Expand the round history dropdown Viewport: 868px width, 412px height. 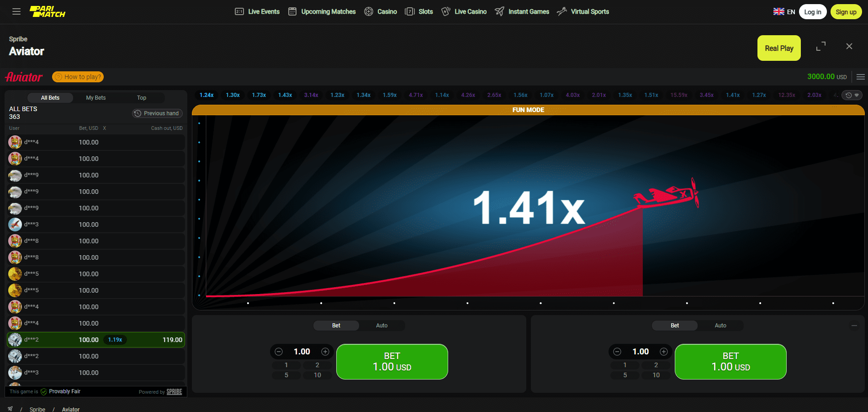(x=852, y=95)
